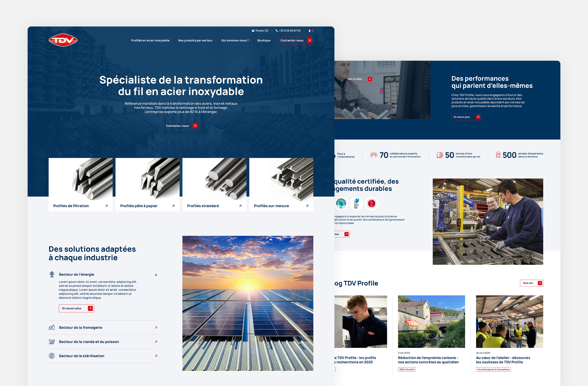Call the +33 3 29 66 67 50 number link
Screen dimensions: 588x386
coord(288,31)
